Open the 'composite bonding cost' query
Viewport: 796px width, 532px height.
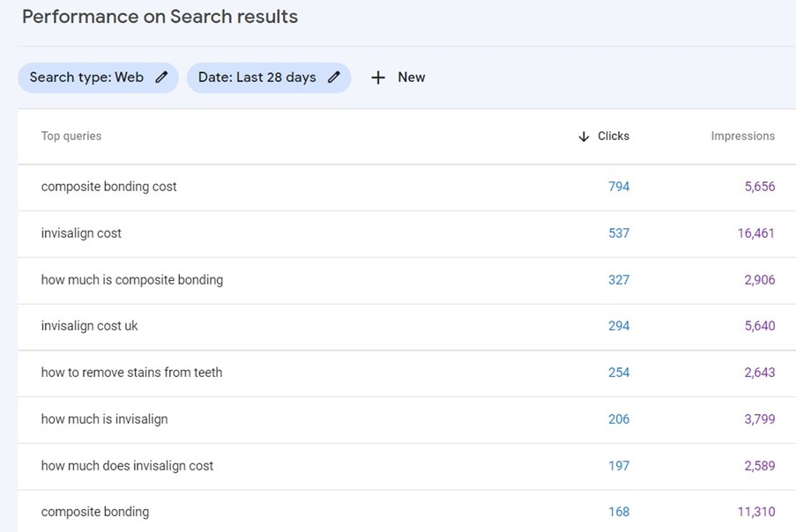coord(108,186)
